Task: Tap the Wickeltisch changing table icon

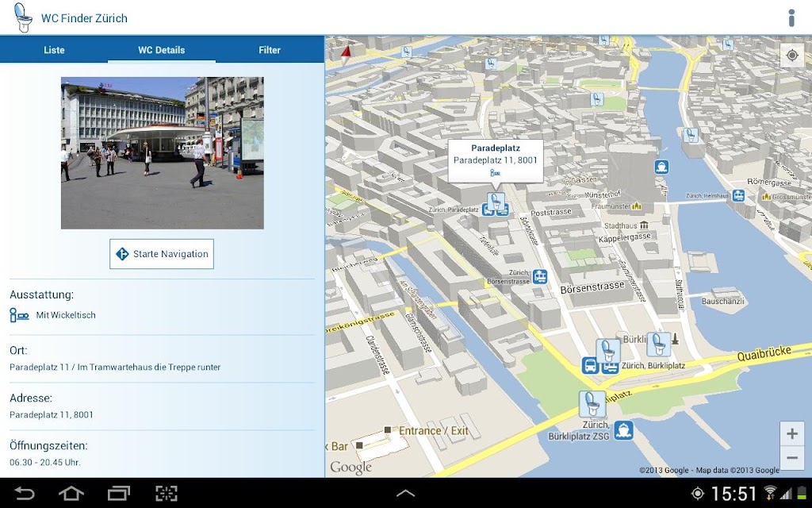Action: [x=19, y=314]
